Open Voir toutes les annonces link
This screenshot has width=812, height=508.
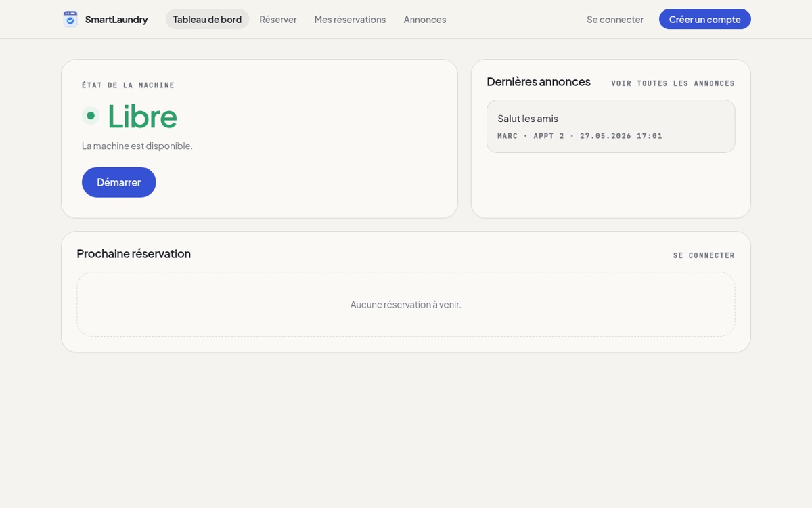[673, 83]
